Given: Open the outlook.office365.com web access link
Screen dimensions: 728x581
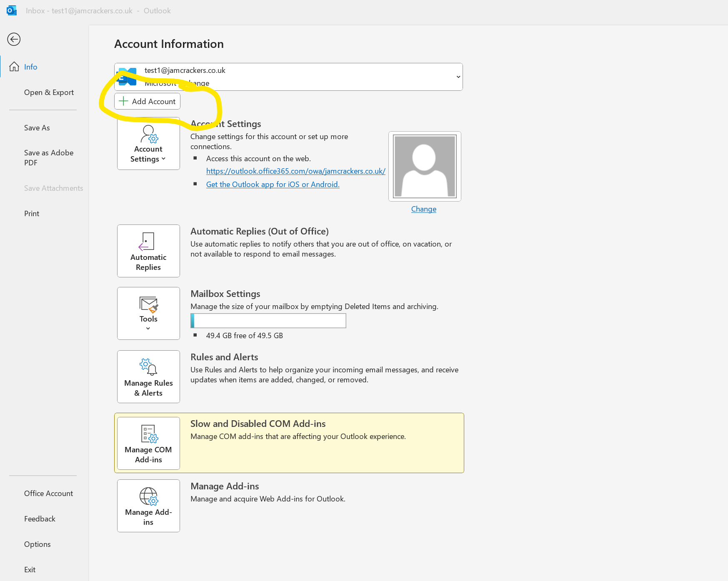Looking at the screenshot, I should point(295,171).
